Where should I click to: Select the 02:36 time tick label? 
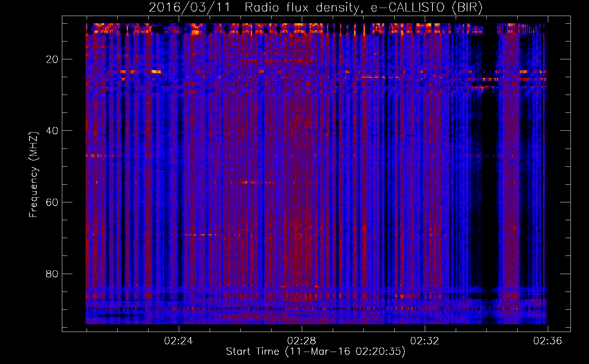point(548,341)
